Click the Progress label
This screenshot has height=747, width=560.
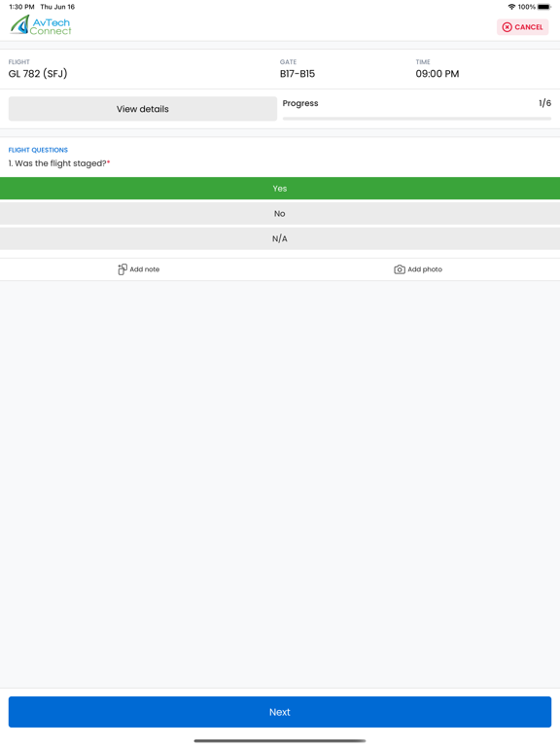(300, 103)
